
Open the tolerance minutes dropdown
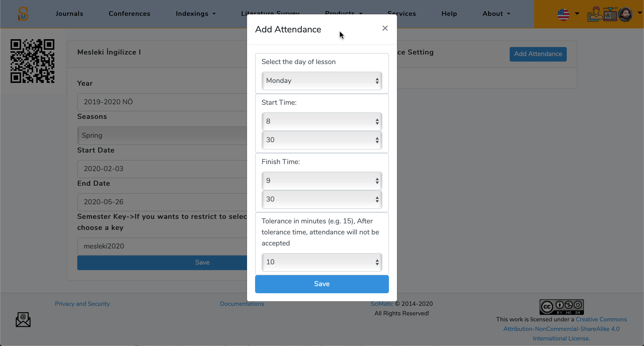[322, 262]
